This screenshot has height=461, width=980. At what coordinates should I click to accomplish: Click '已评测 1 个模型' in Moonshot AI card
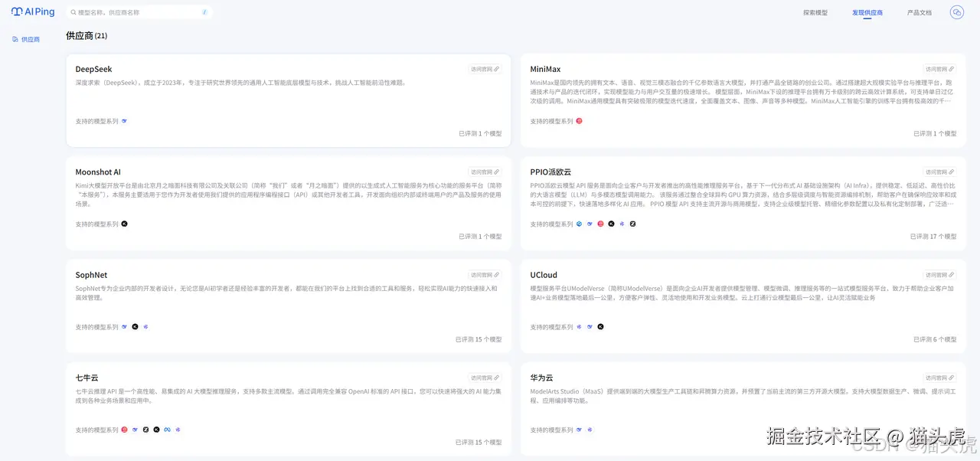tap(480, 237)
